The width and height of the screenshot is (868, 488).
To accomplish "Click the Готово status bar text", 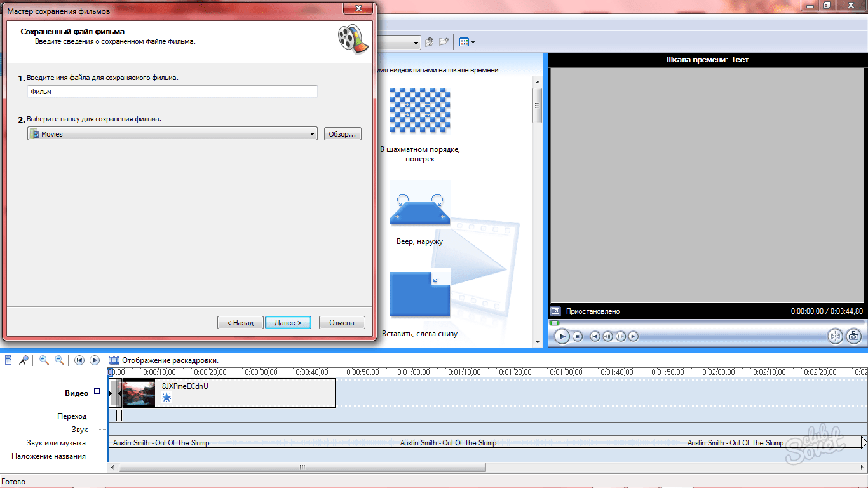I will (15, 482).
